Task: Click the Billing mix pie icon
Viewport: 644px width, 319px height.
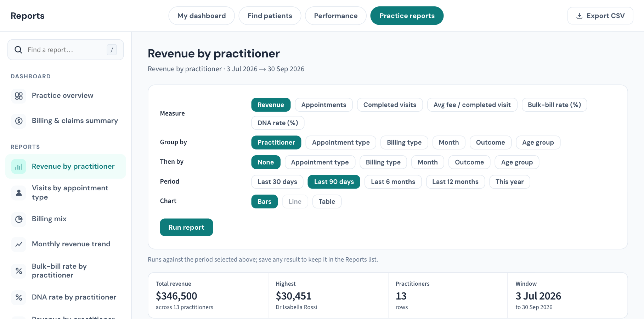Action: [19, 219]
